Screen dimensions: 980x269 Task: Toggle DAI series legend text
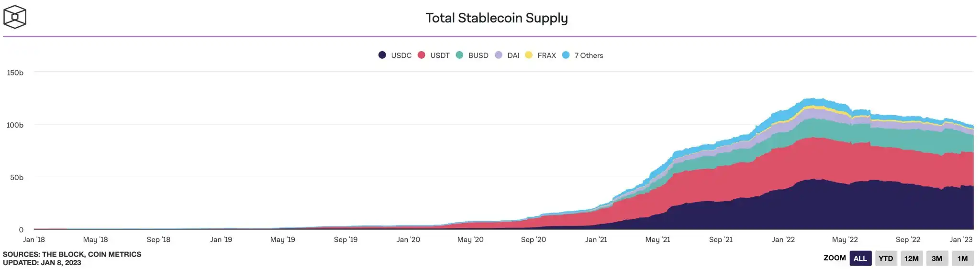(513, 55)
